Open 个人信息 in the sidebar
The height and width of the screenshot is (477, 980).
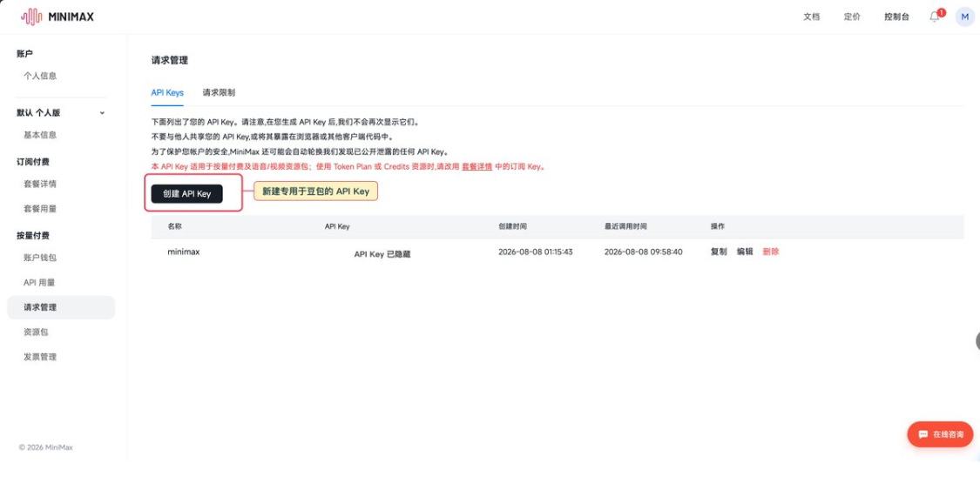40,76
